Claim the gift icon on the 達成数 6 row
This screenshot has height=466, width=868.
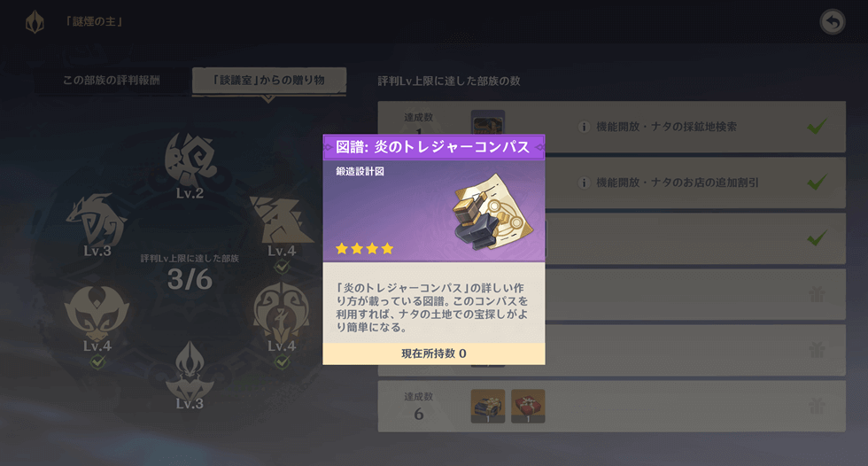tap(817, 406)
